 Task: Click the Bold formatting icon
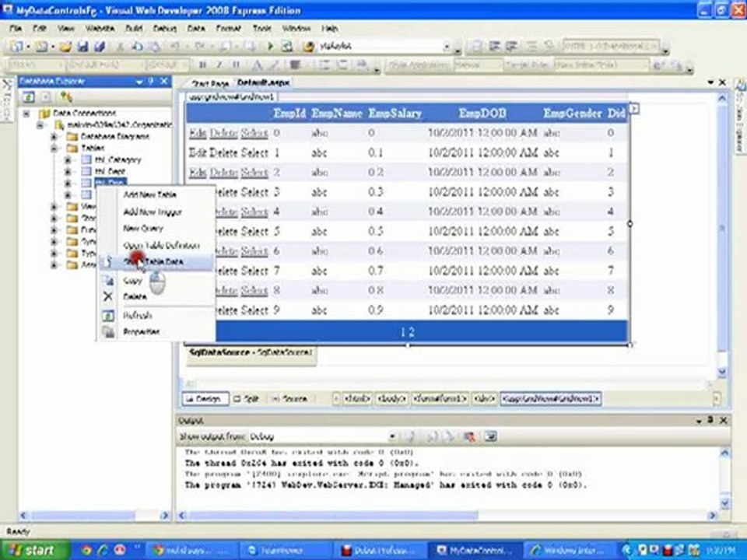(x=202, y=65)
